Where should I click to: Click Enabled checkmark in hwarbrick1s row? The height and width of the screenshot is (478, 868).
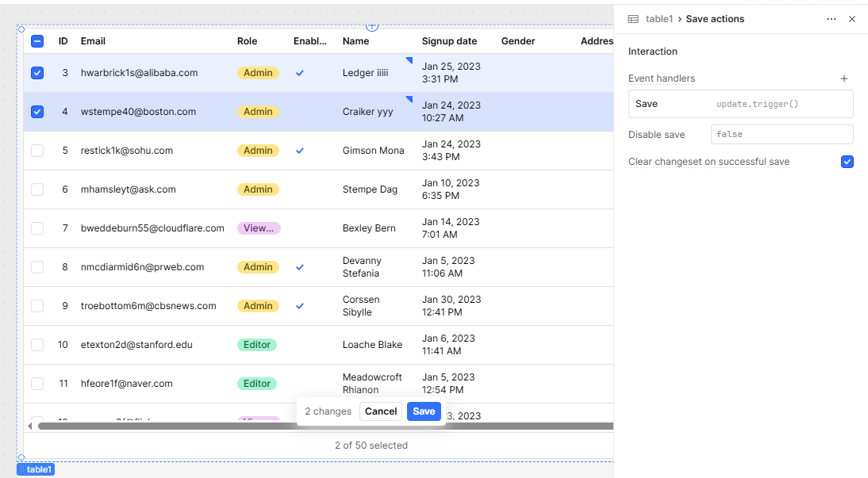point(300,73)
